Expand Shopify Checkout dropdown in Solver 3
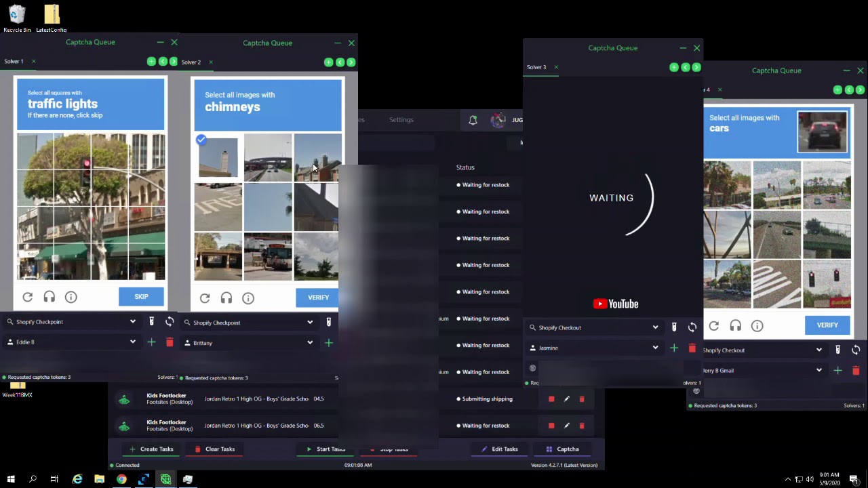868x488 pixels. coord(655,327)
